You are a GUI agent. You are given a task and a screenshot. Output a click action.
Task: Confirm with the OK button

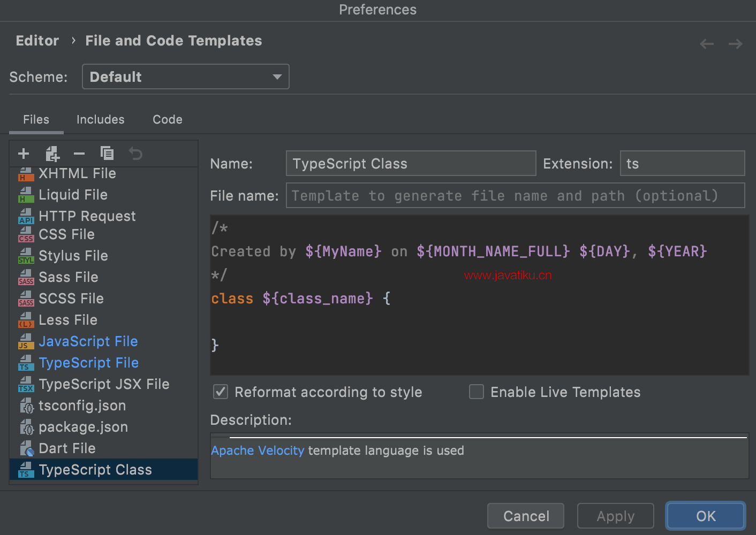[706, 516]
